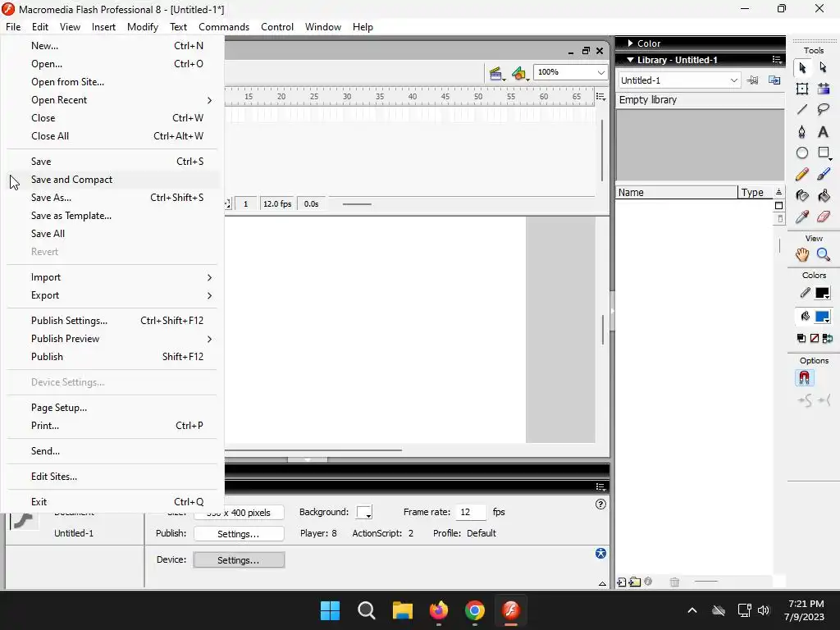Open the Stroke color black swatch

822,294
